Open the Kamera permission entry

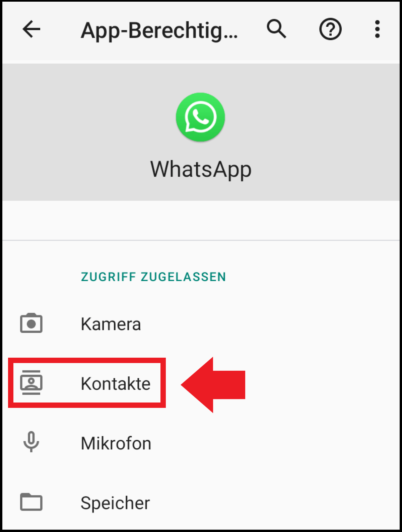201,324
